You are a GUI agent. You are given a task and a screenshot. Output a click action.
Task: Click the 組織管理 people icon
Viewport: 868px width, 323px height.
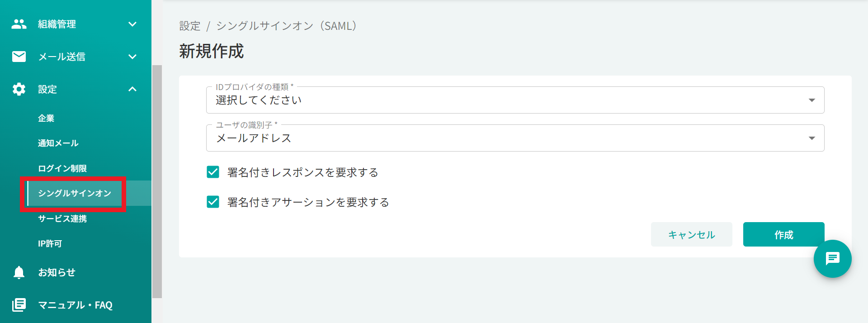[19, 24]
